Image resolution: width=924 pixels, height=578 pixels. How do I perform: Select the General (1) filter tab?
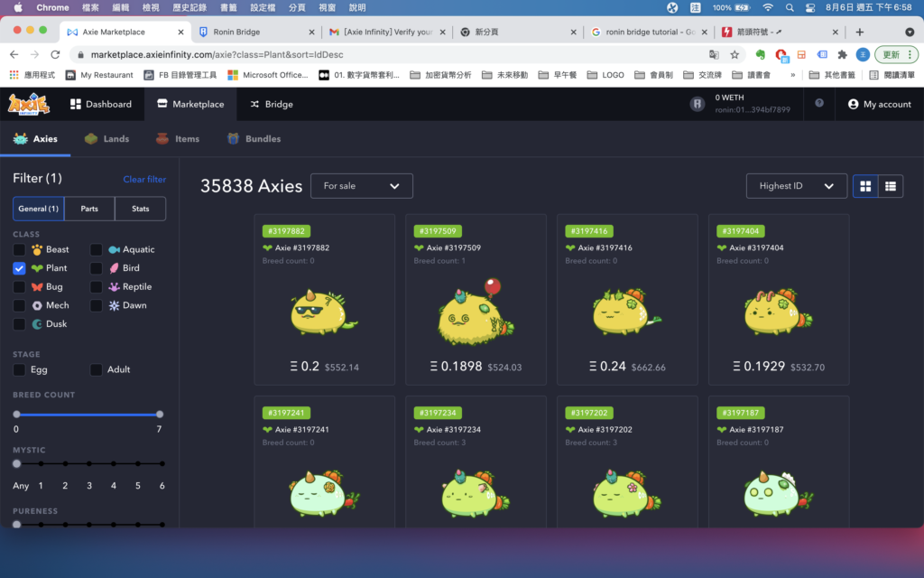(38, 209)
